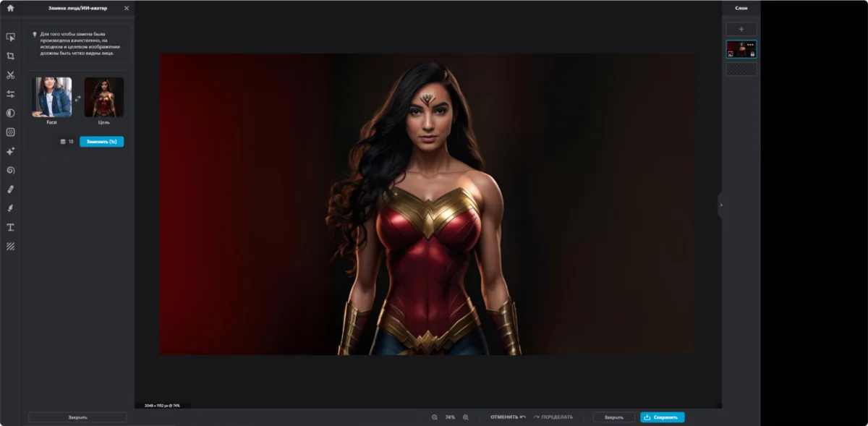This screenshot has height=426, width=868.
Task: Select the Heal bandage tool
Action: (x=10, y=189)
